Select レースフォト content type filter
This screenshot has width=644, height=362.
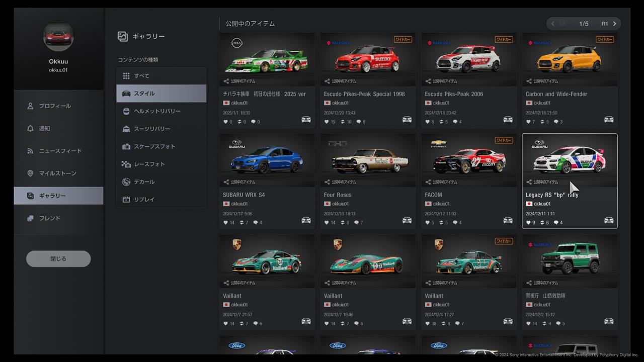tap(161, 164)
